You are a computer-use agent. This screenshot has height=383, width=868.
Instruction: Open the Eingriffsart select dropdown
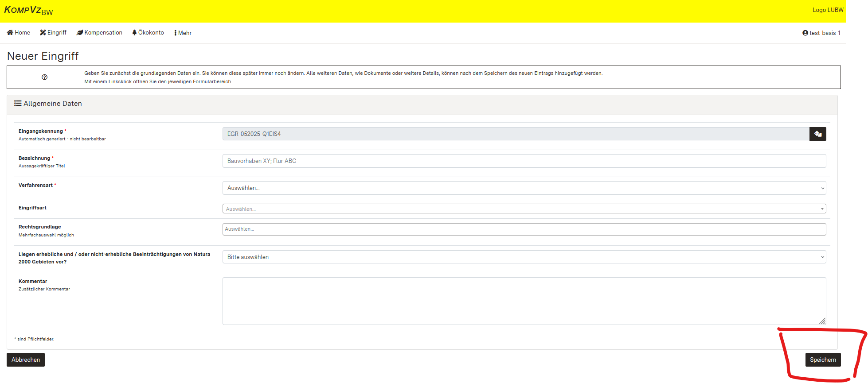(x=524, y=209)
